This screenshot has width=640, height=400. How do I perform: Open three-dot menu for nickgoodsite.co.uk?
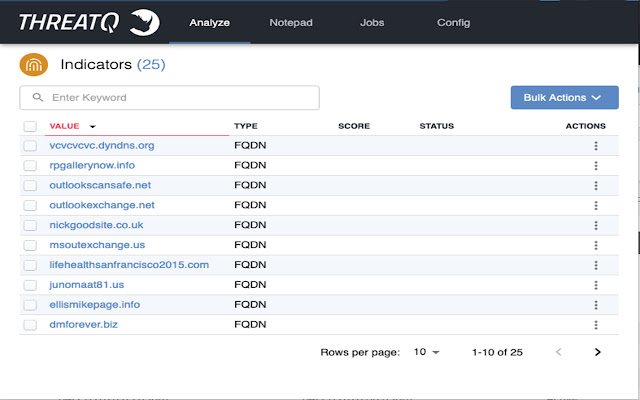point(596,225)
